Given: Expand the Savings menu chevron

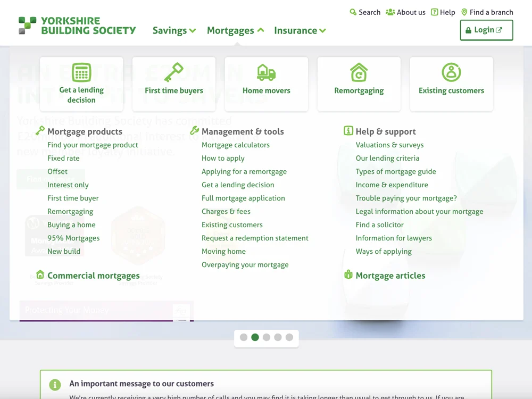Looking at the screenshot, I should click(193, 30).
